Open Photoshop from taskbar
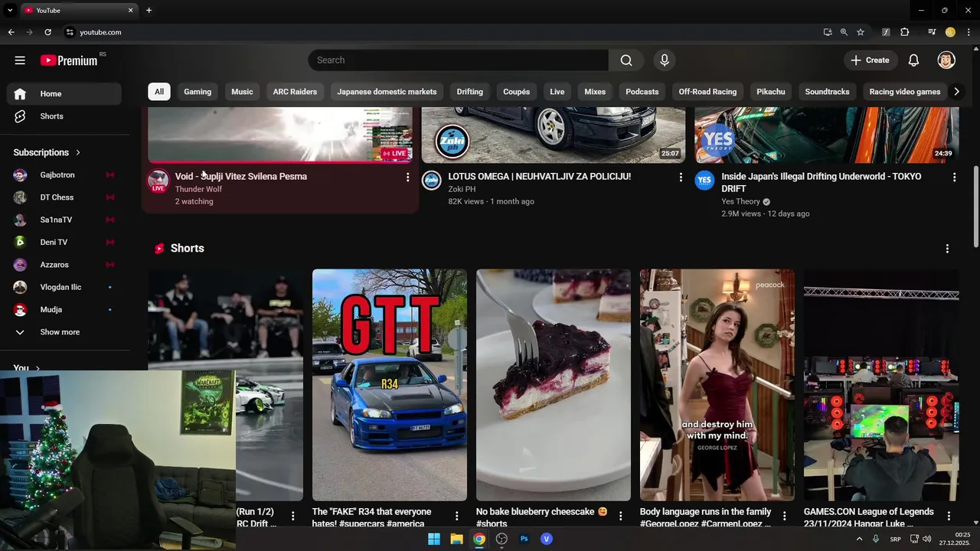 pos(524,539)
